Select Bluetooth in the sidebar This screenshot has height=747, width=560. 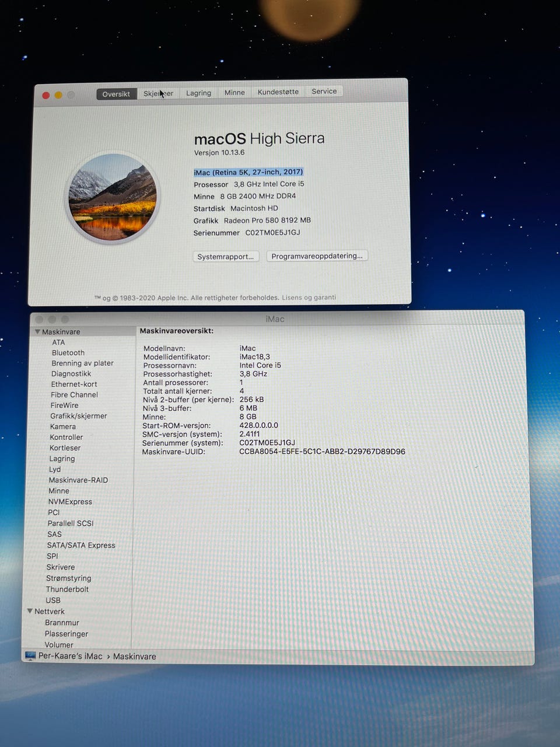[x=68, y=352]
